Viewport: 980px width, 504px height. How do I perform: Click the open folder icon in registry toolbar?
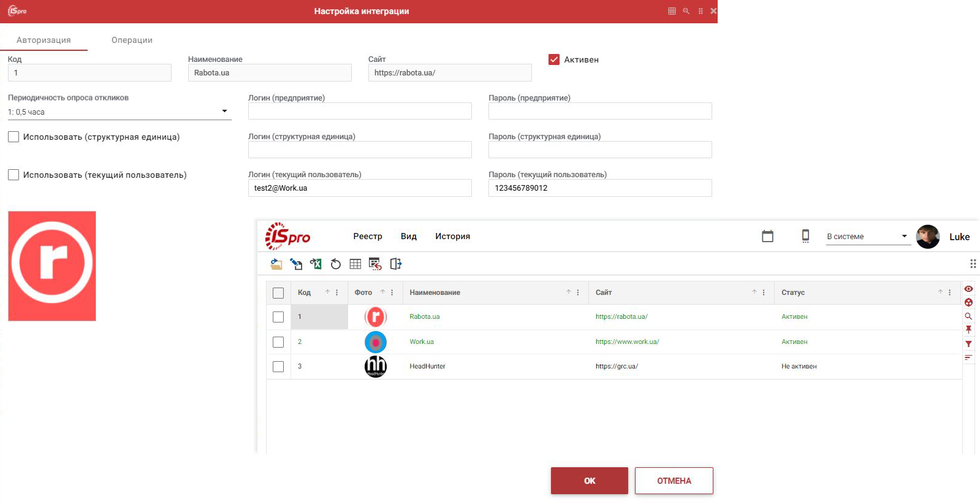pyautogui.click(x=276, y=264)
